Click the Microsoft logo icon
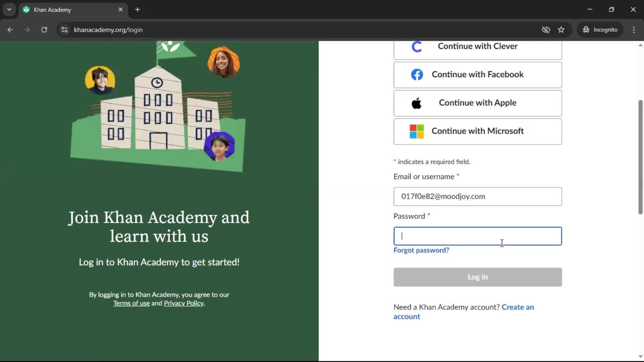Screen dimensions: 644x362 (x=417, y=131)
